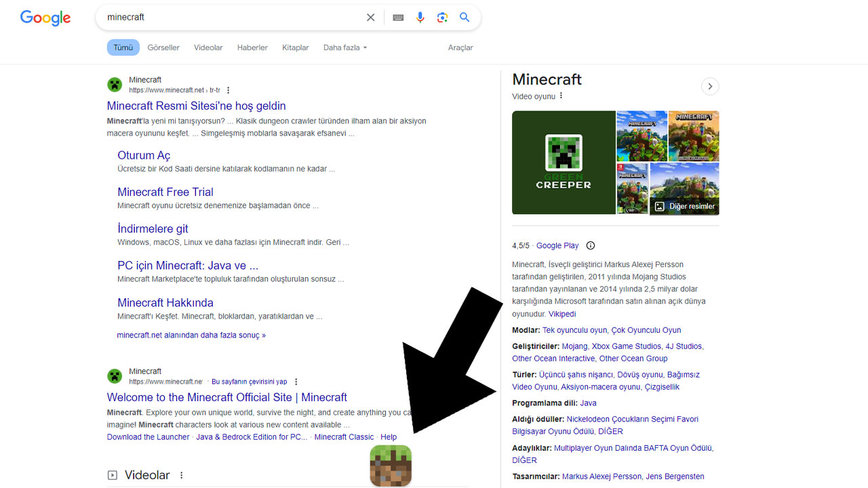Click the Minecraft grass block icon
The width and height of the screenshot is (868, 488).
coord(391,466)
